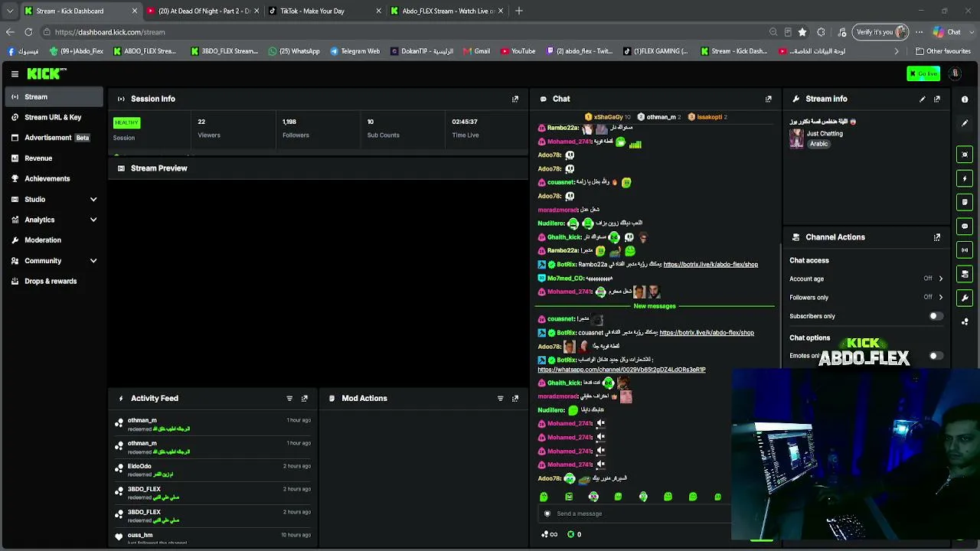Image resolution: width=980 pixels, height=551 pixels.
Task: Open the hamburger menu beside the Kick logo
Action: 15,73
